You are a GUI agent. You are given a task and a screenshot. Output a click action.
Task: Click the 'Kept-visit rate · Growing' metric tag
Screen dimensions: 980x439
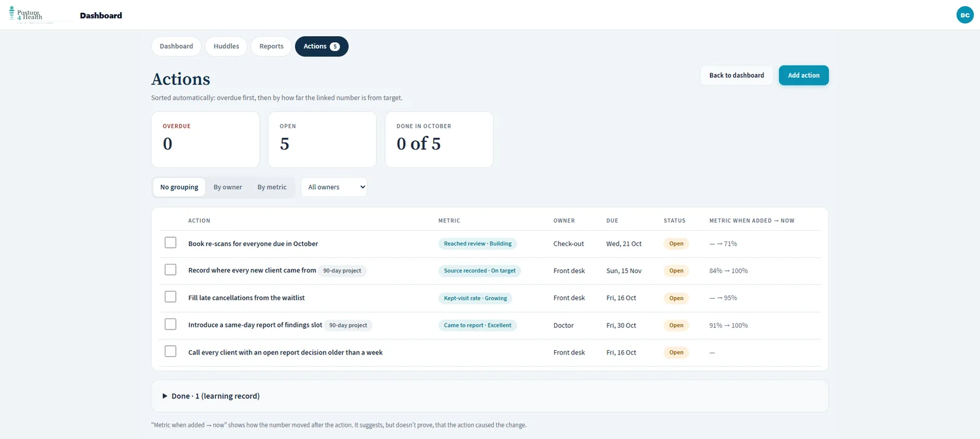pyautogui.click(x=475, y=298)
